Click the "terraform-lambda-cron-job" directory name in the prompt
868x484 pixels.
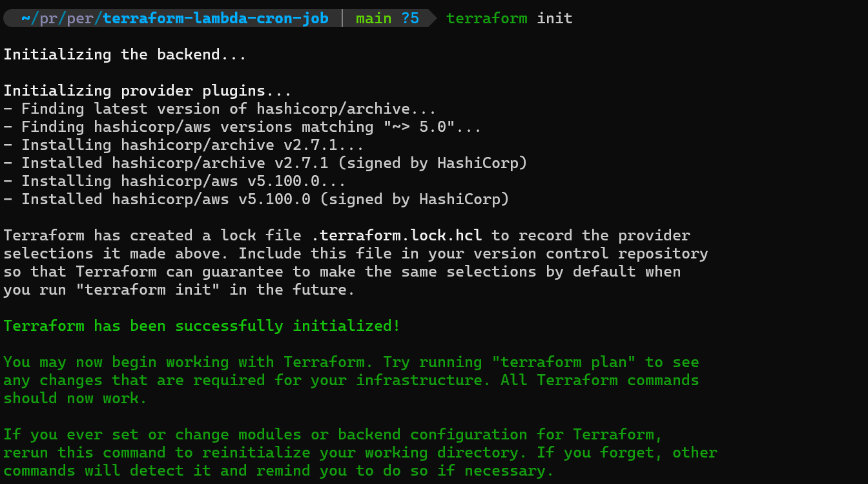click(215, 18)
